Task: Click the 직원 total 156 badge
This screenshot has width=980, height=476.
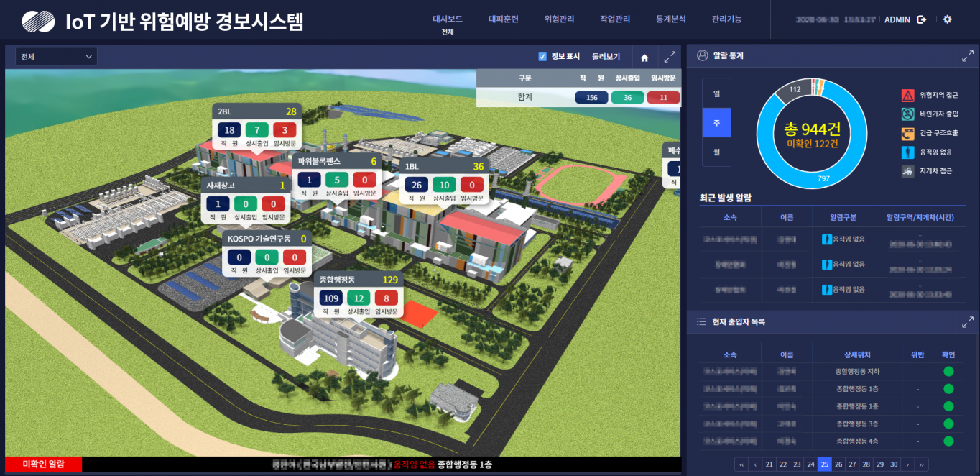Action: tap(592, 97)
